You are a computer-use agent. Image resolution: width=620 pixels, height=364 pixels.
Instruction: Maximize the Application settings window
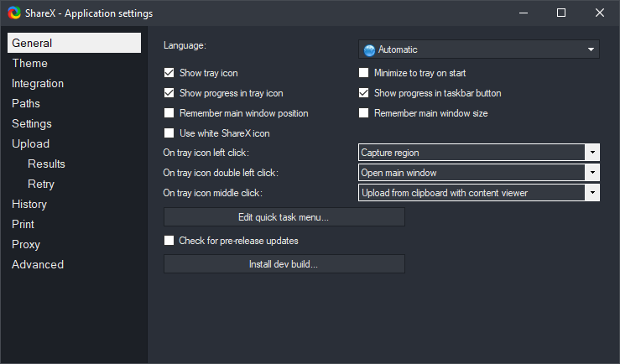561,13
